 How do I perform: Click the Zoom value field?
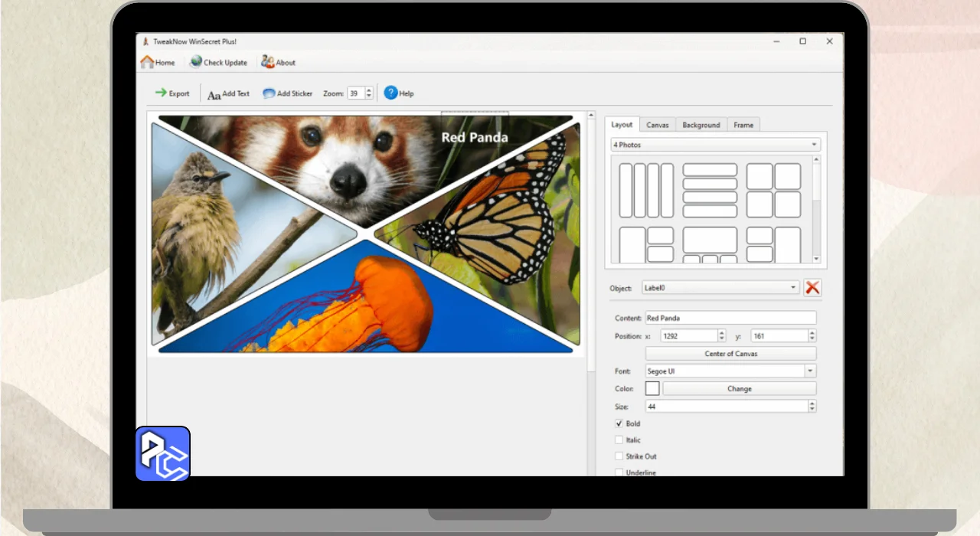356,93
